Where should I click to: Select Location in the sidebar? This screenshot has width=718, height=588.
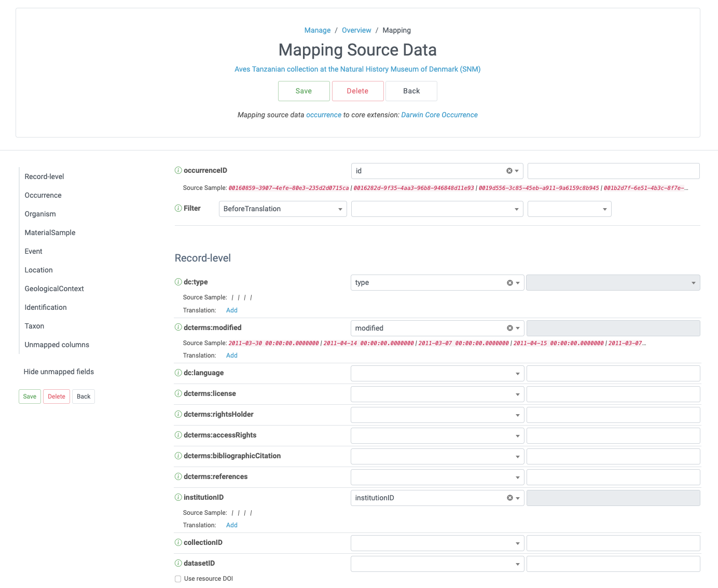coord(38,270)
